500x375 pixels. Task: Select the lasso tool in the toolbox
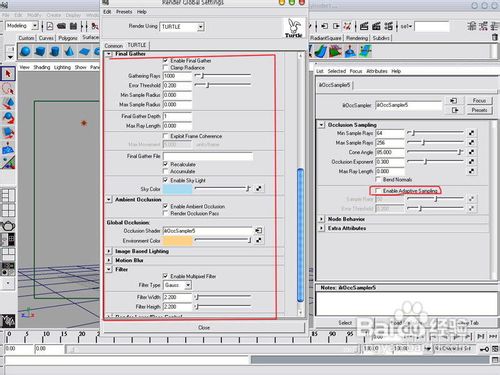8,89
